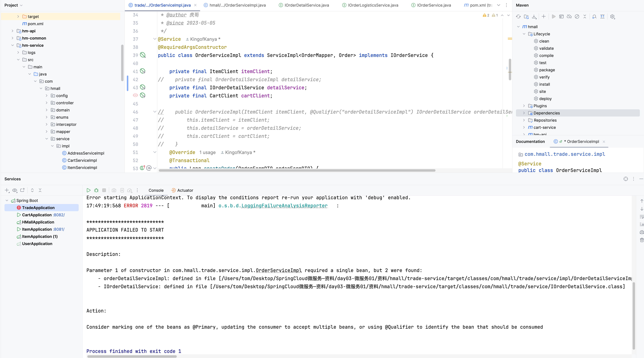Collapse all in the Services tree
Viewport: 644px width, 358px height.
click(40, 190)
